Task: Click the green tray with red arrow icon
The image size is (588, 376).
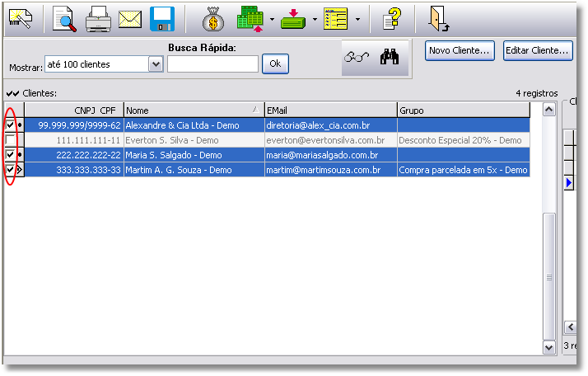Action: (x=293, y=19)
